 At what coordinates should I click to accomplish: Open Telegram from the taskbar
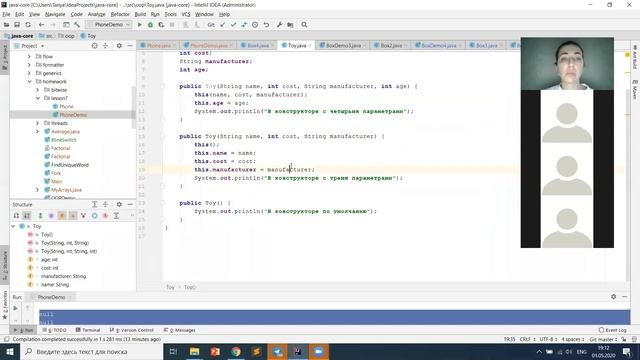click(278, 351)
